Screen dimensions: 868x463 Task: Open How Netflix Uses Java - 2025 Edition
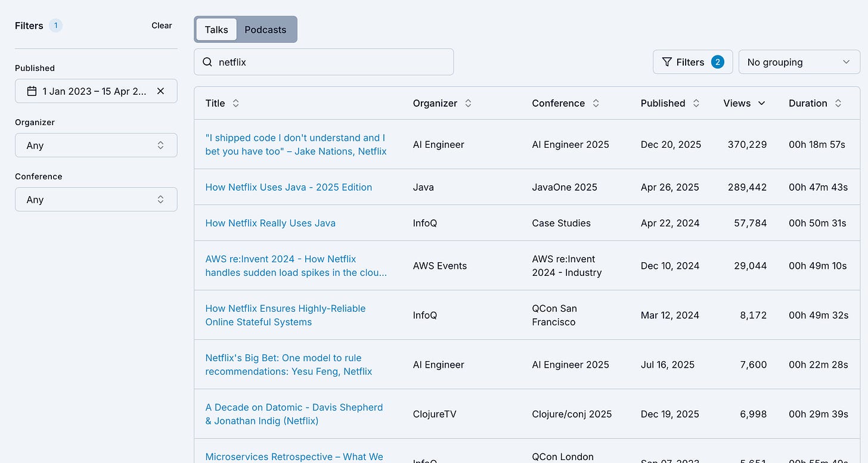coord(289,187)
